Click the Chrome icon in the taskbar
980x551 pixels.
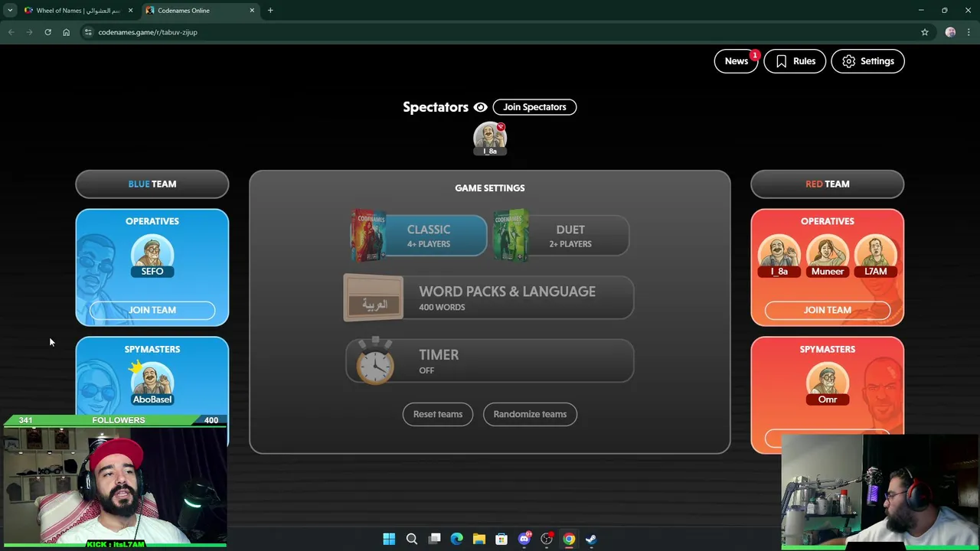(569, 539)
